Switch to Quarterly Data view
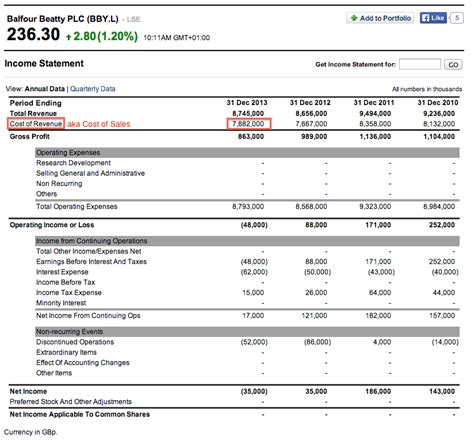Screen dimensions: 474x442 tap(93, 89)
